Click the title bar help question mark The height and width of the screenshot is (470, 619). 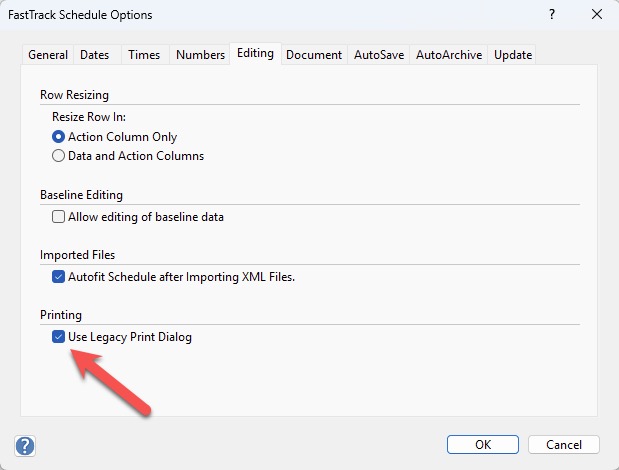(x=551, y=15)
